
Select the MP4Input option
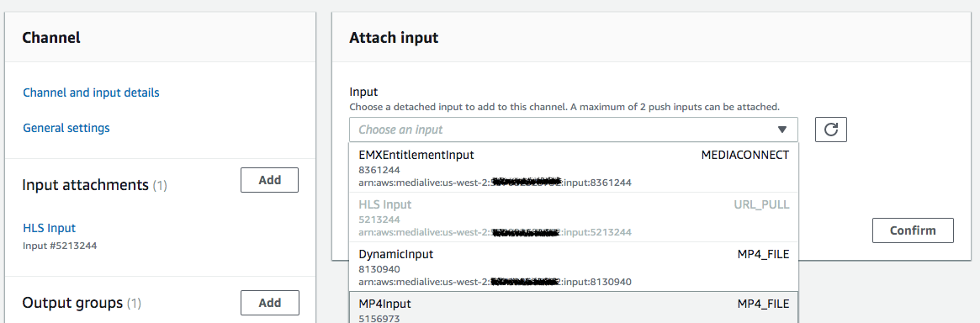[574, 307]
